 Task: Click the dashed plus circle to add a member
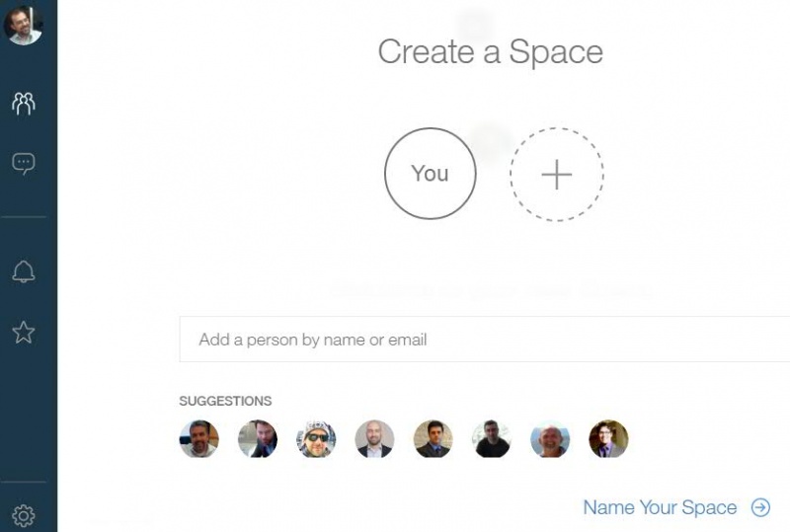point(557,175)
